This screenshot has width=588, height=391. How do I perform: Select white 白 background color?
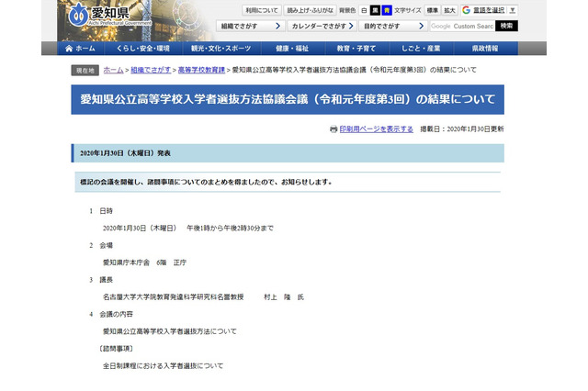click(x=364, y=10)
